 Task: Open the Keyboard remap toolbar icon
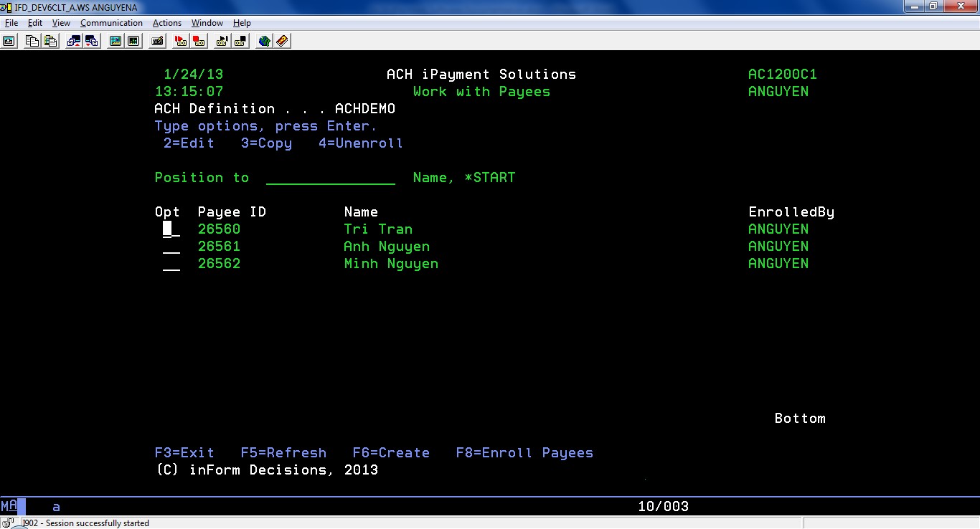[x=157, y=41]
